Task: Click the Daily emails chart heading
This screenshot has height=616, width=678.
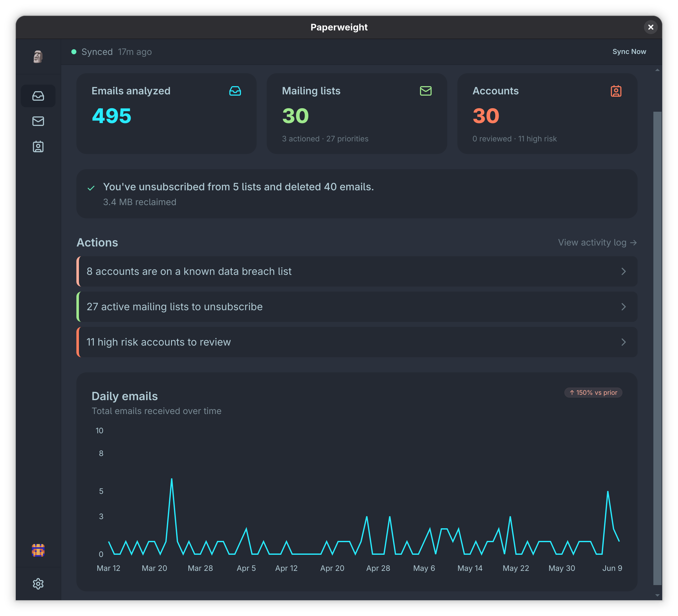Action: [x=124, y=396]
